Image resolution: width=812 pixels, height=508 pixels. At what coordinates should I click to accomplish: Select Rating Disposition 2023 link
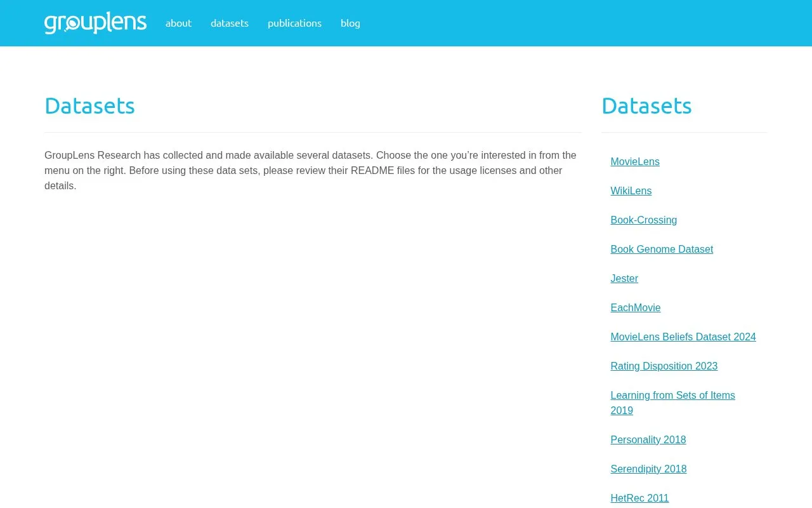pyautogui.click(x=664, y=366)
